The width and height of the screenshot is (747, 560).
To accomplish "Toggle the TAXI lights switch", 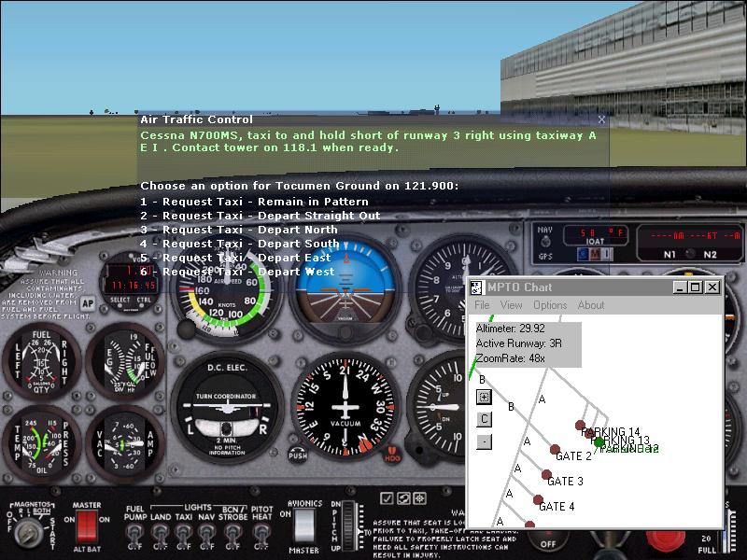I will click(183, 534).
